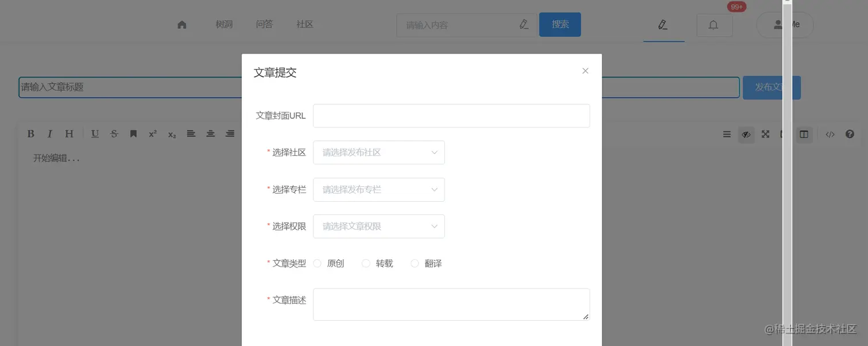This screenshot has height=346, width=868.
Task: Switch to the 问答 tab in the navbar
Action: (264, 24)
